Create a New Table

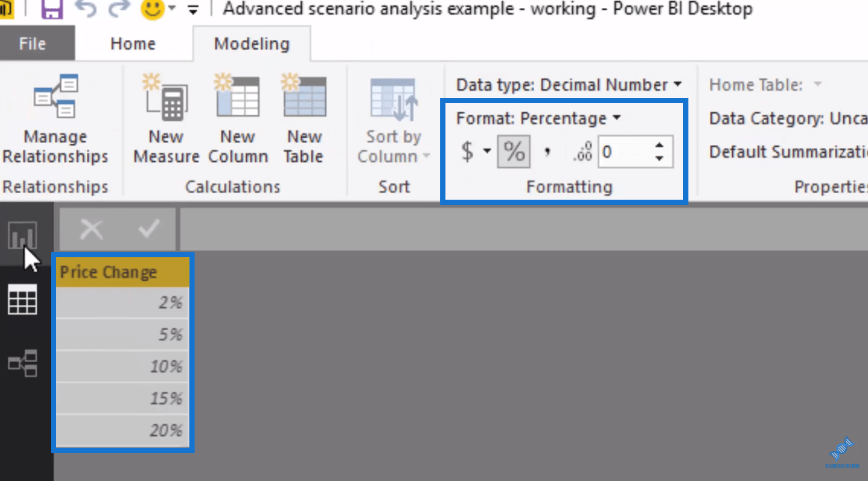click(x=304, y=121)
